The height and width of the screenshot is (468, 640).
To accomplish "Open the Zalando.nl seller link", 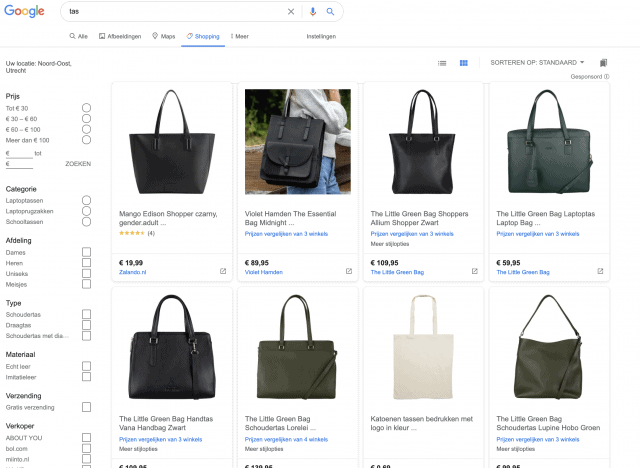I will pyautogui.click(x=132, y=272).
